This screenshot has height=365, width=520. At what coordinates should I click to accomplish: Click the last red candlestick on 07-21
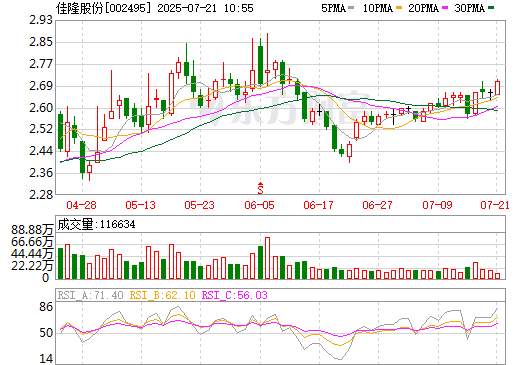pyautogui.click(x=498, y=88)
